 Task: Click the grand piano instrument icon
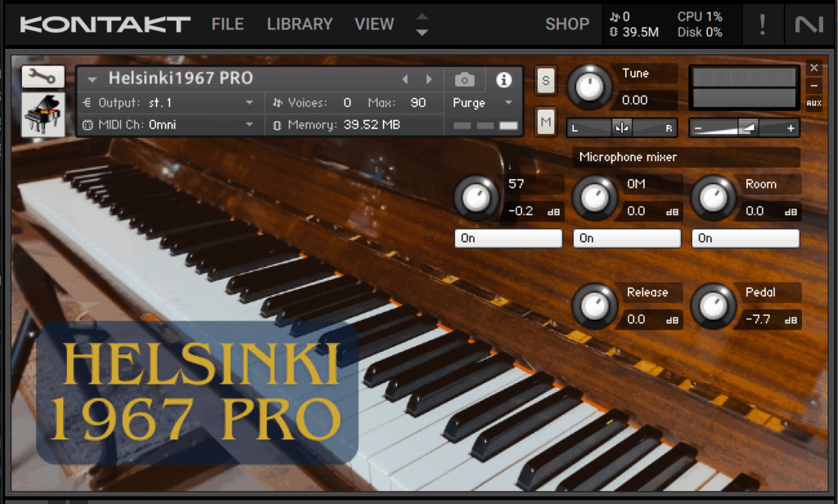tap(43, 115)
